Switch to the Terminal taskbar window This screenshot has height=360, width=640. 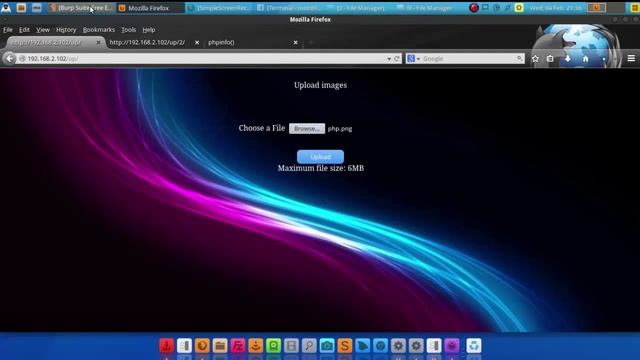coord(289,8)
